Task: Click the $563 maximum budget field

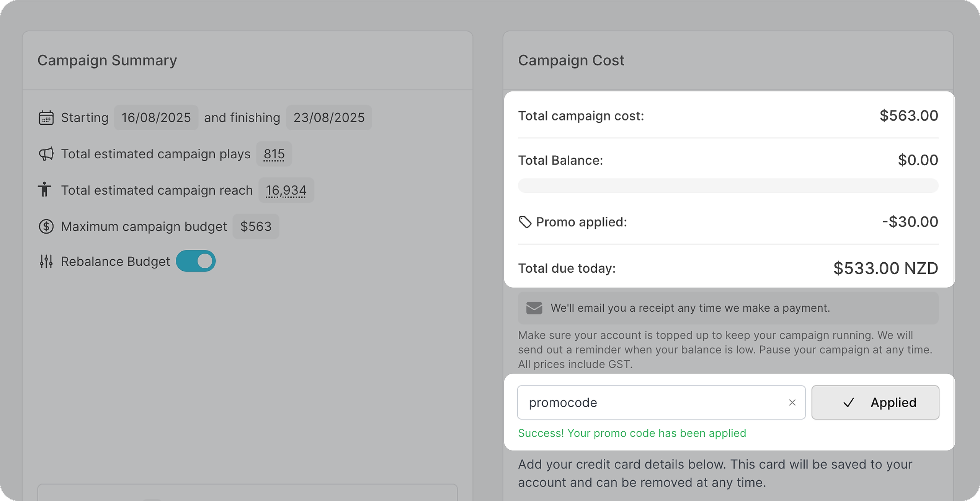Action: point(256,226)
